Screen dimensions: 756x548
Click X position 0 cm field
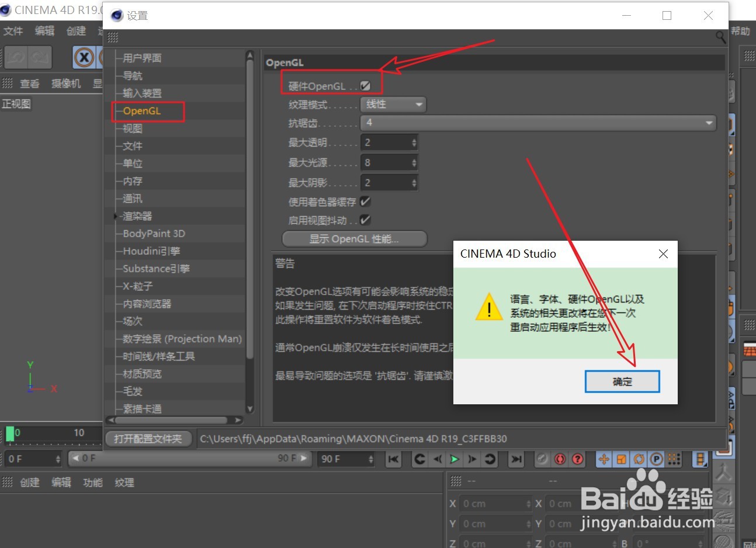pos(495,504)
